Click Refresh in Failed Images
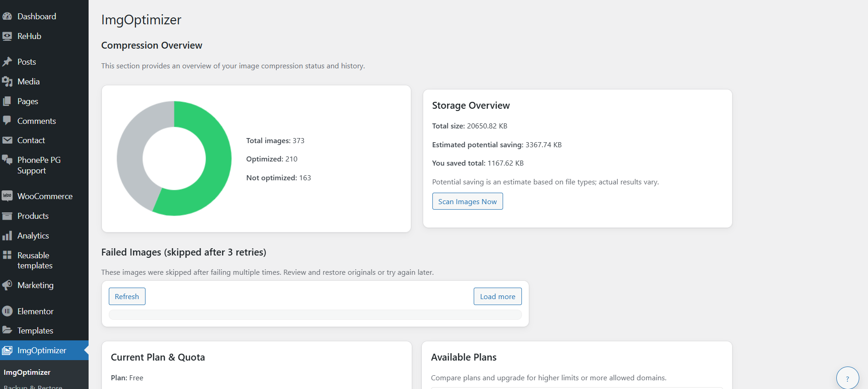The width and height of the screenshot is (868, 389). 127,296
